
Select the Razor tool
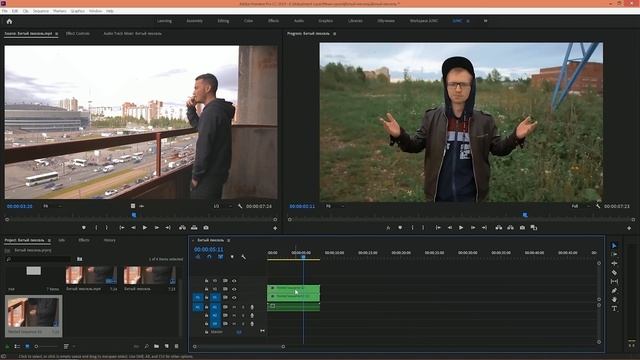pos(614,272)
